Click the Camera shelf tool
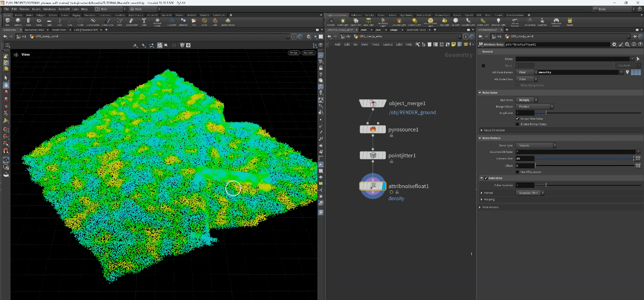 tap(331, 21)
